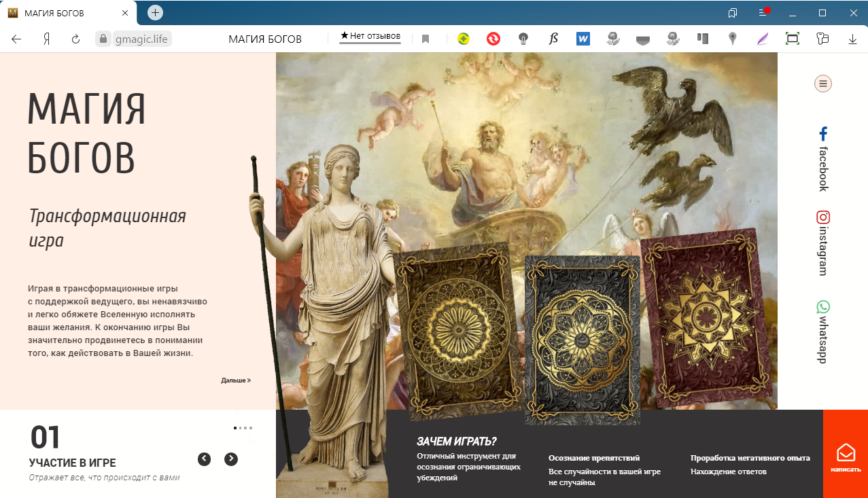Image resolution: width=868 pixels, height=498 pixels.
Task: Reload the page with the refresh icon
Action: (x=76, y=39)
